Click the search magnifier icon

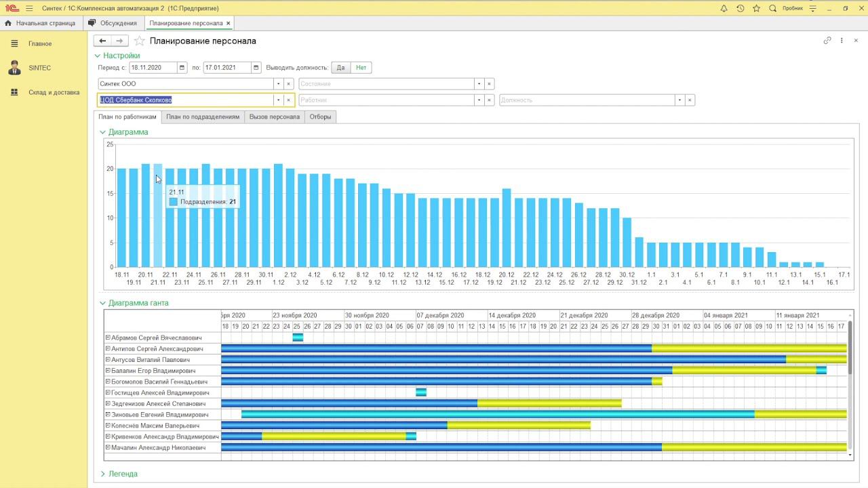(772, 8)
